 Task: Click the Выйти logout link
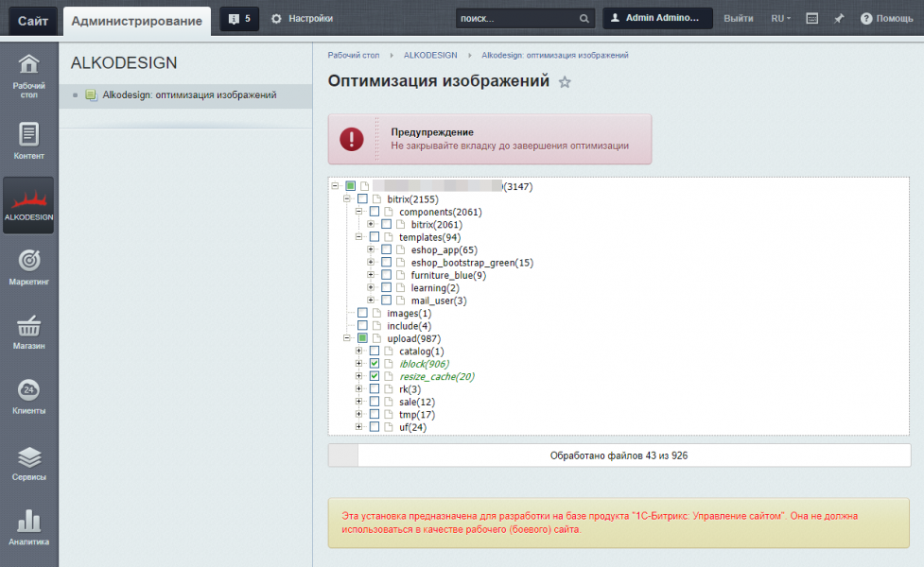click(x=738, y=19)
